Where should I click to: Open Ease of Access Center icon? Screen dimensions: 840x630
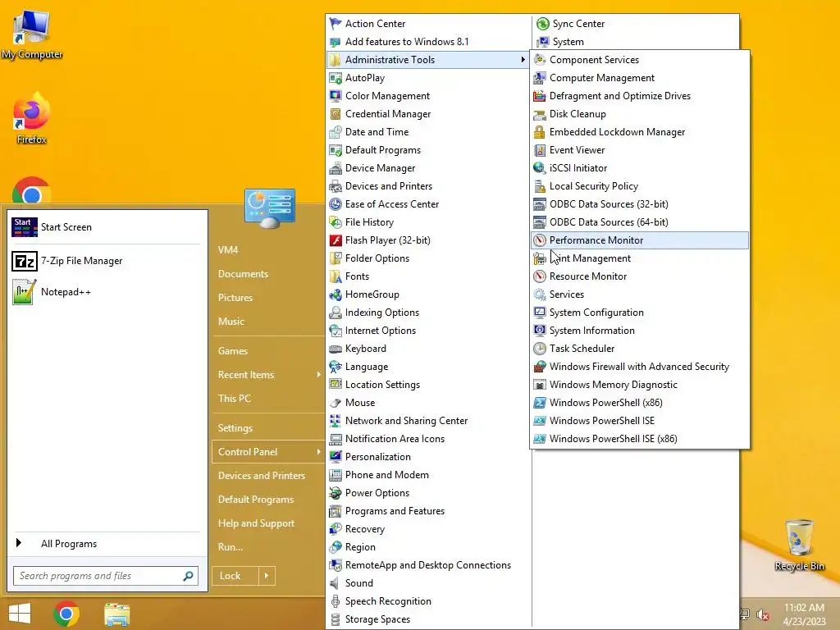pyautogui.click(x=336, y=204)
